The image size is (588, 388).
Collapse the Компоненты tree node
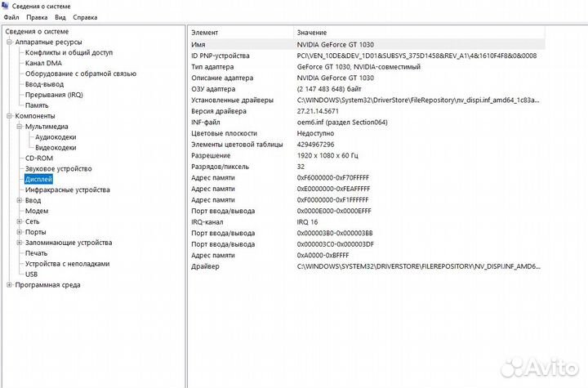pos(9,116)
